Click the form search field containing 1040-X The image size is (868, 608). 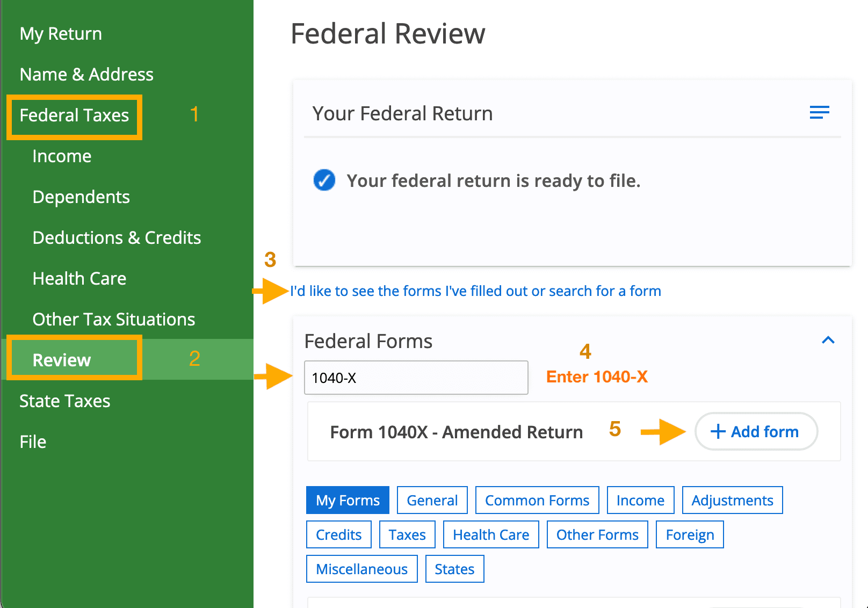pos(416,378)
